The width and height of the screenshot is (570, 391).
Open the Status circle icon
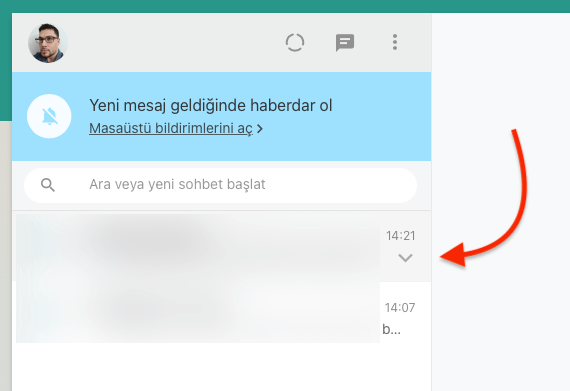click(x=295, y=43)
